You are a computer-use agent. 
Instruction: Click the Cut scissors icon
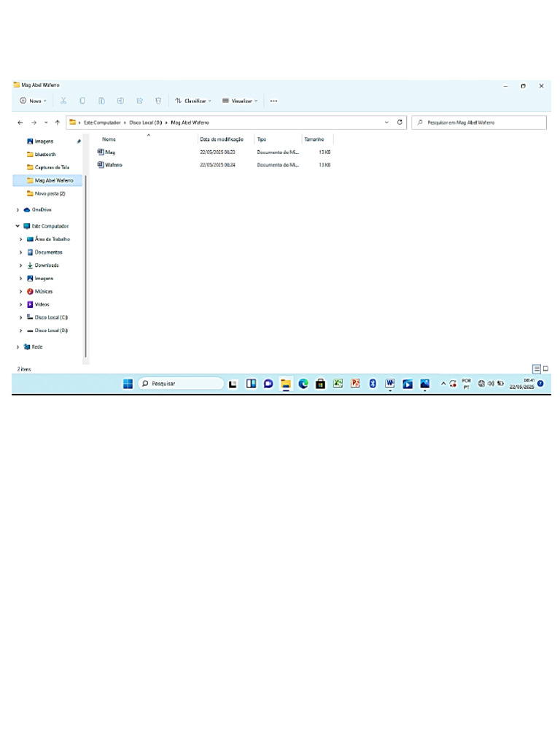[x=63, y=101]
